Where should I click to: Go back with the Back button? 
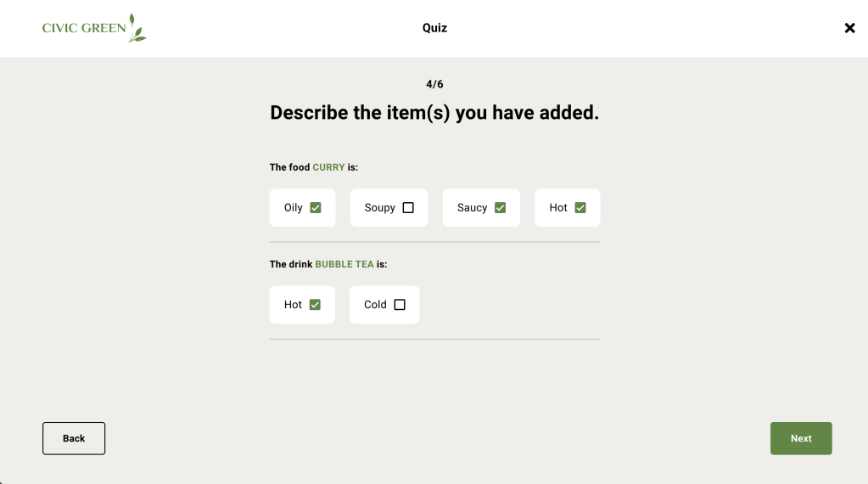(74, 438)
